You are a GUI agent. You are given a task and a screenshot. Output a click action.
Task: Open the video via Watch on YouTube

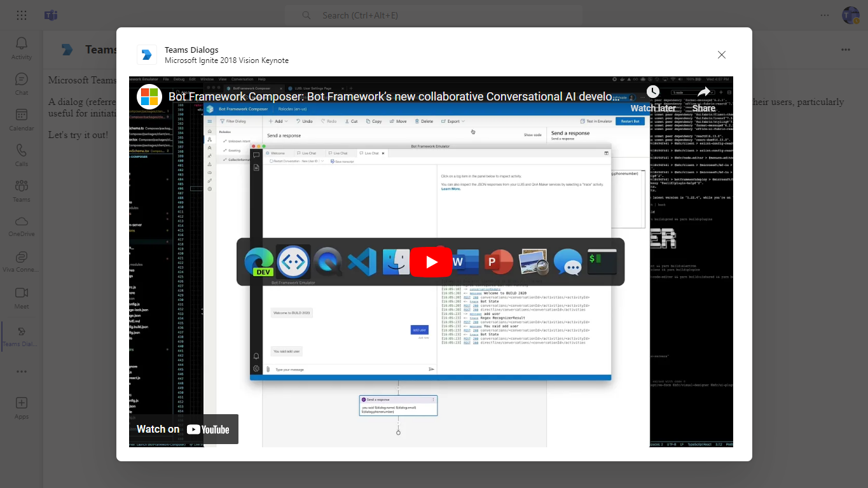184,429
